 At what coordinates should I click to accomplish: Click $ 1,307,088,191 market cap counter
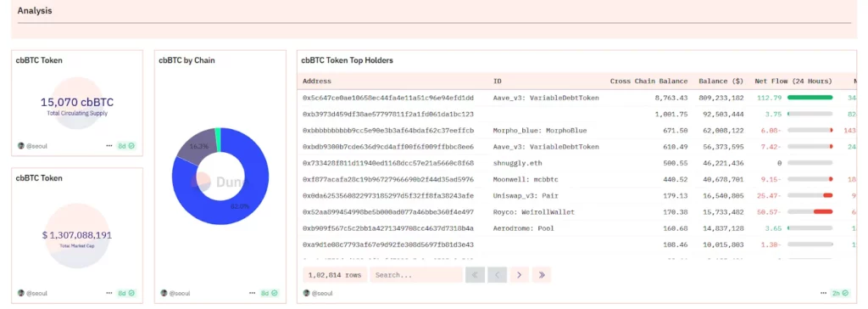(77, 235)
